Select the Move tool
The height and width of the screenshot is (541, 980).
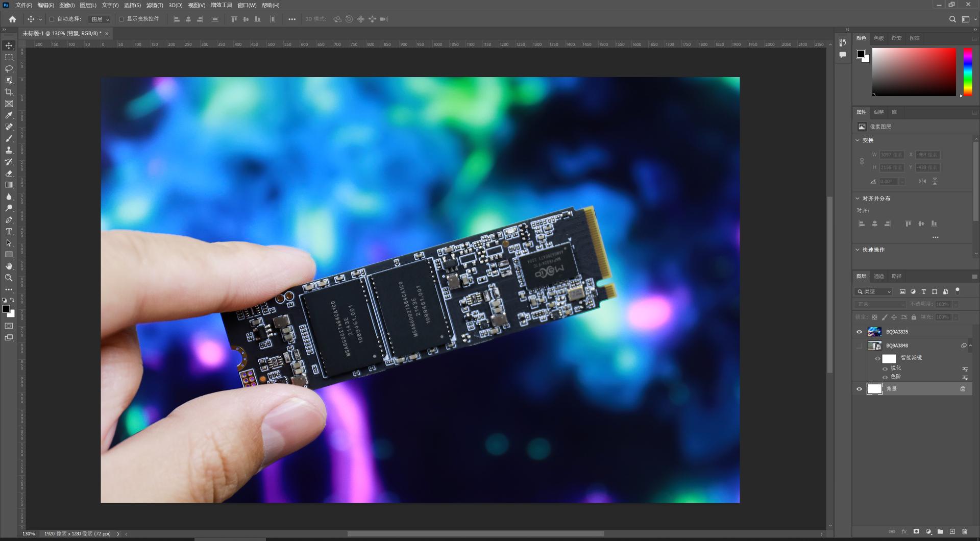(x=9, y=45)
